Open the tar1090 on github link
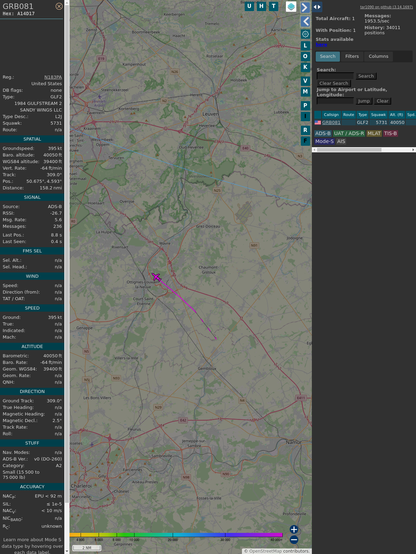The image size is (416, 554). tap(386, 7)
